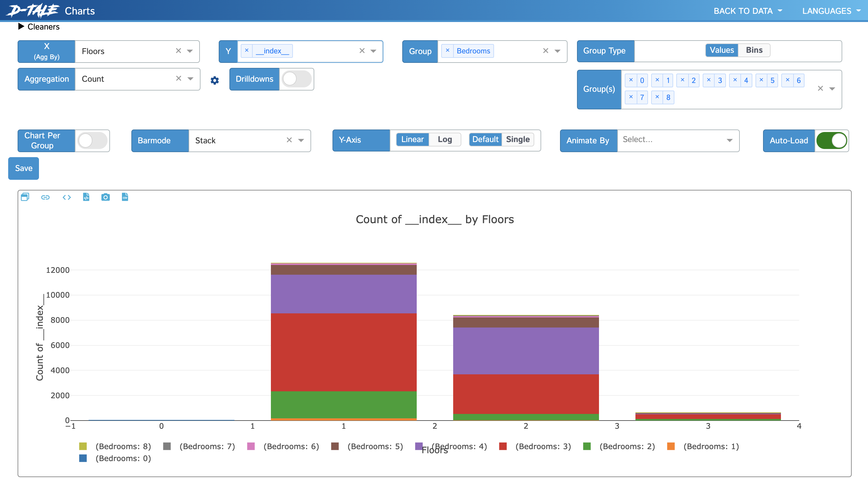Expand the Animate By selector
The image size is (868, 479).
(x=729, y=140)
